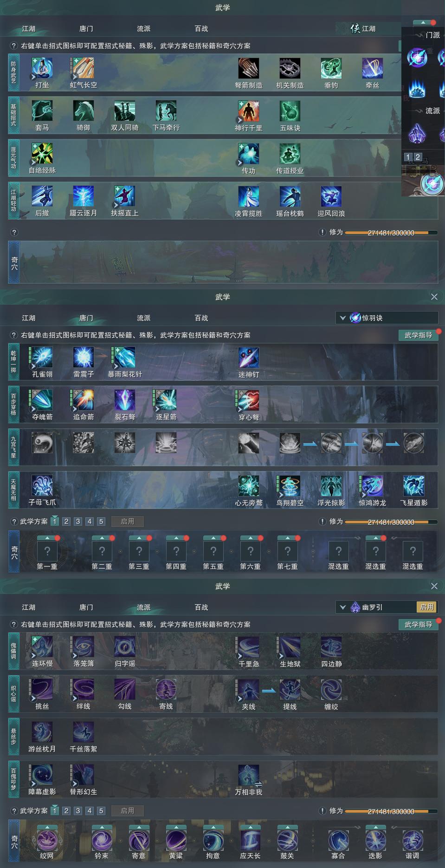Click the 修为 progress bar in top panel

(x=391, y=233)
